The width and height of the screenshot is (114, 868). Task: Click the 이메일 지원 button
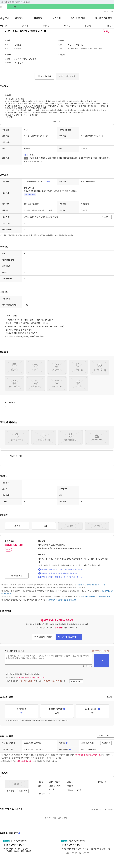tap(17, 576)
